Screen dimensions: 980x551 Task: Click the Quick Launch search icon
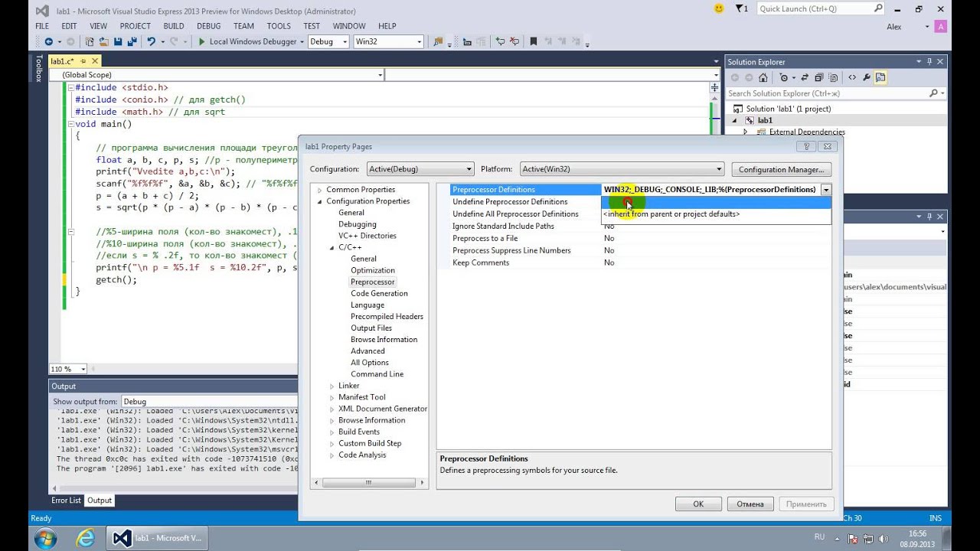coord(878,8)
